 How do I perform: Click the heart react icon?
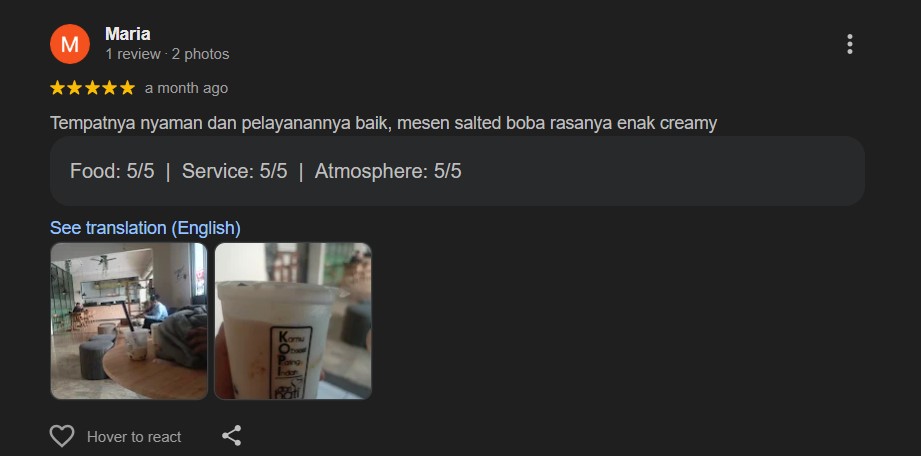coord(62,436)
